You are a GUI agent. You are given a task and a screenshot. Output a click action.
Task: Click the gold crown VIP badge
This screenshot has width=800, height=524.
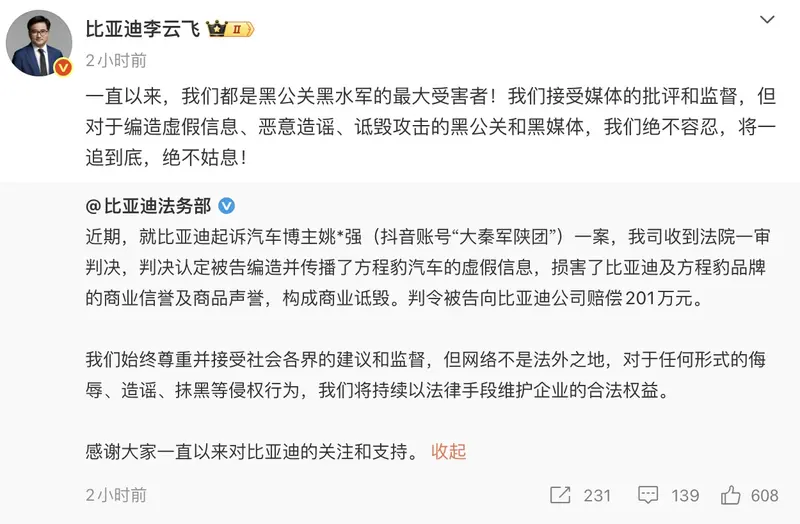(x=229, y=30)
